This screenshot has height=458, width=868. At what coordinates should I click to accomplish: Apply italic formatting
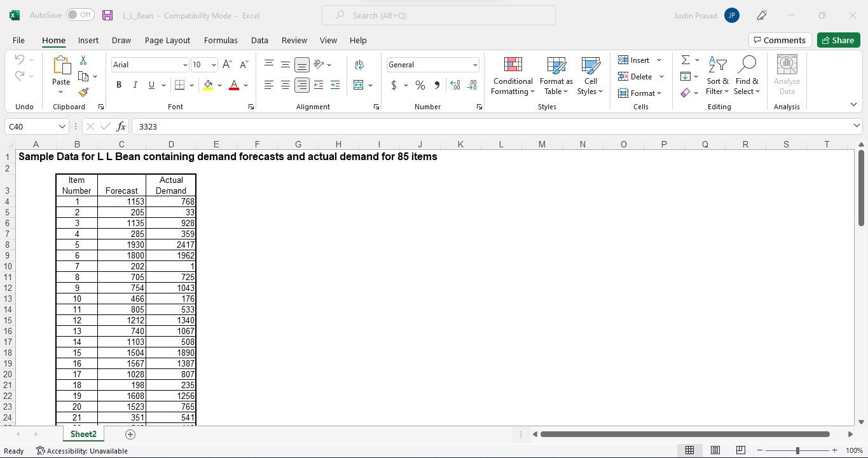coord(135,84)
